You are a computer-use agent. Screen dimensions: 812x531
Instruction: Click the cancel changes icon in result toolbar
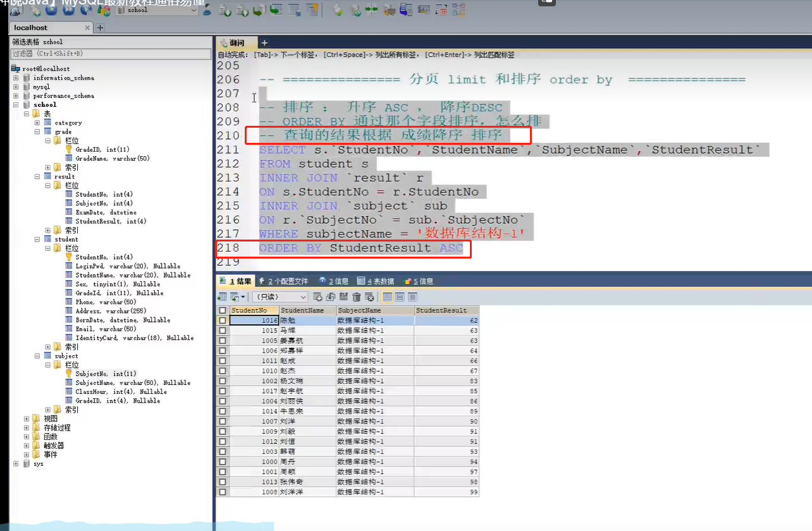click(369, 296)
